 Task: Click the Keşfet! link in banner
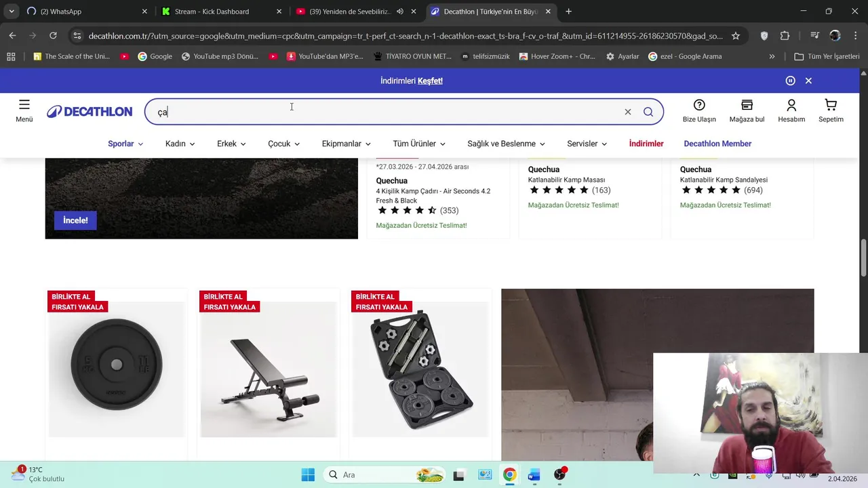430,81
